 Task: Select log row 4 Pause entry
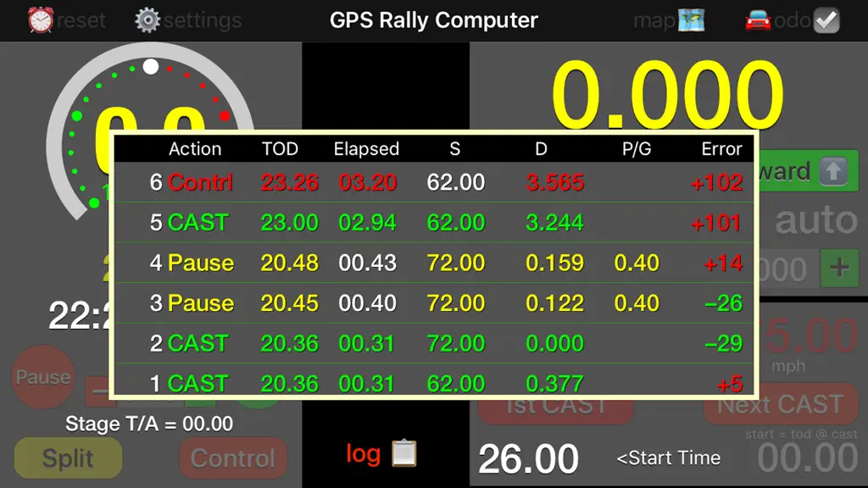(434, 263)
